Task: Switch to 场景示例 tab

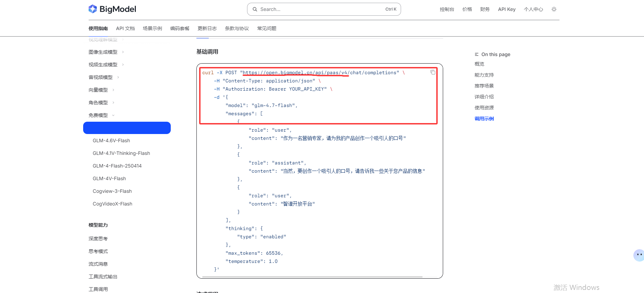Action: pyautogui.click(x=152, y=28)
